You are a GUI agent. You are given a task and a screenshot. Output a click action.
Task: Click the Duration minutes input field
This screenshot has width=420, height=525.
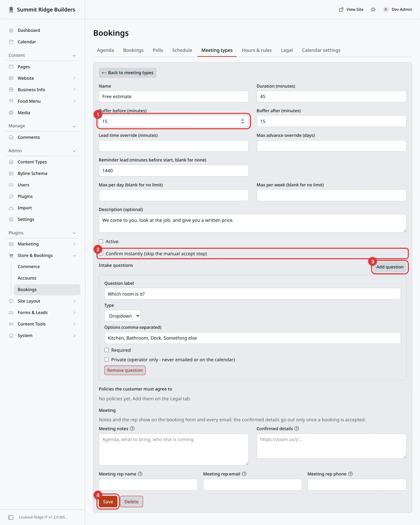331,97
